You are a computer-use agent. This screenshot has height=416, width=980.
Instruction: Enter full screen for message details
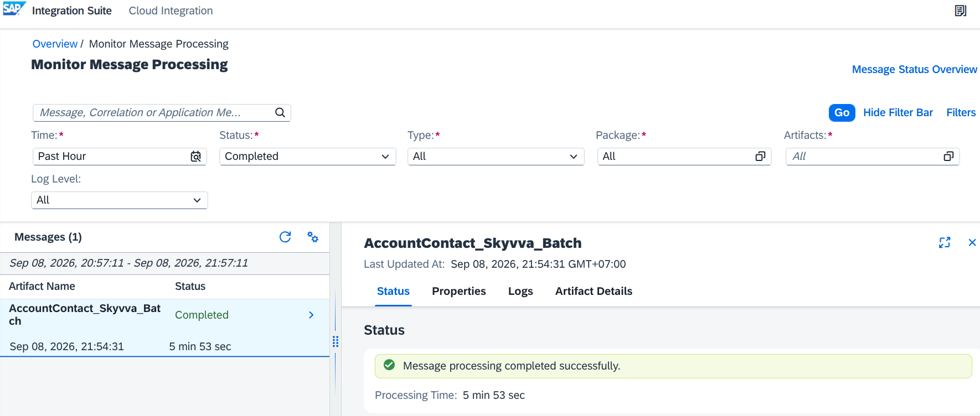pyautogui.click(x=945, y=242)
